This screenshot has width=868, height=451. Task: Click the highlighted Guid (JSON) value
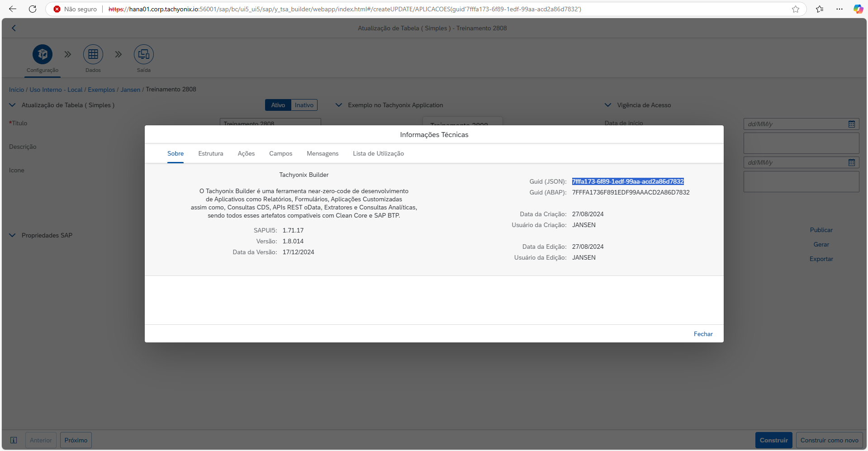(628, 181)
